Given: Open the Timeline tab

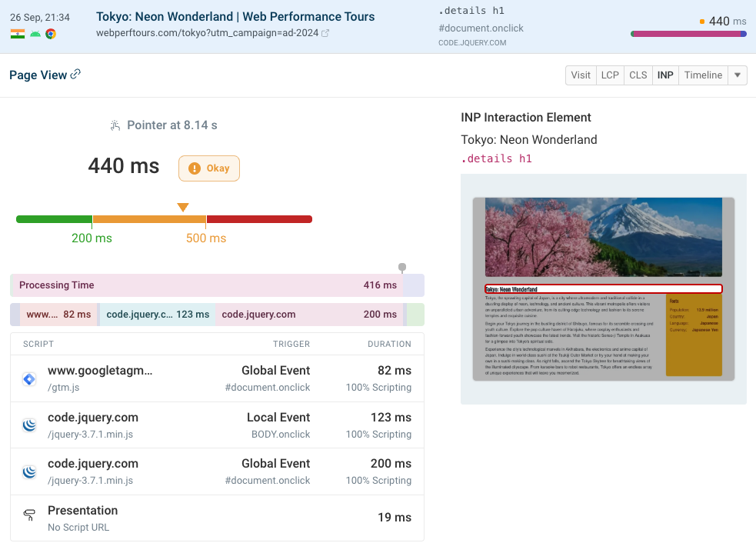Looking at the screenshot, I should [703, 75].
